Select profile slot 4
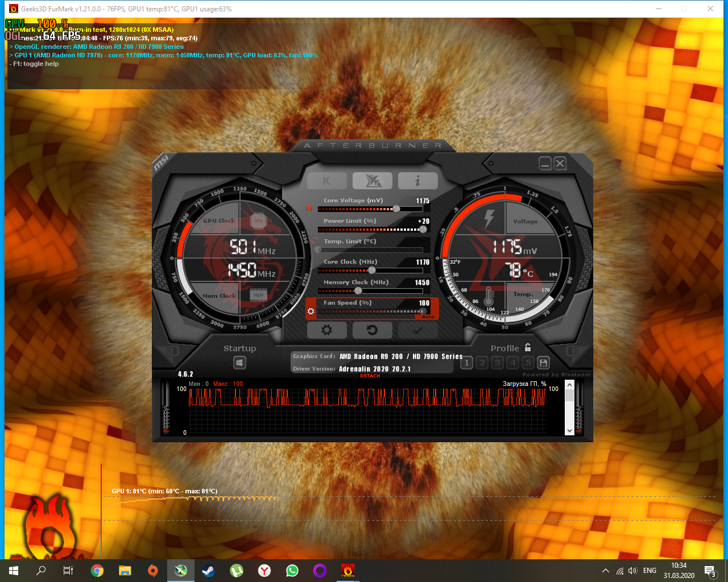Screen dimensions: 728x582 (x=513, y=363)
